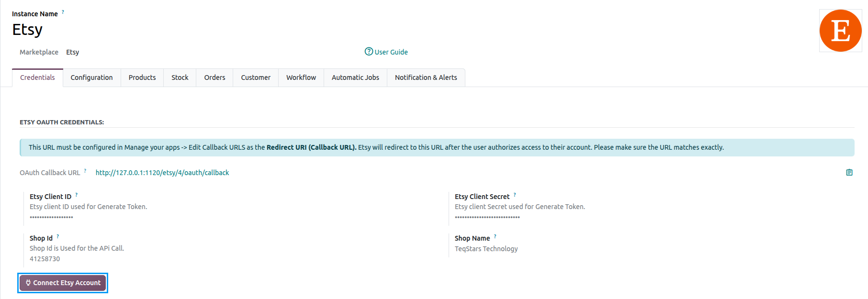868x299 pixels.
Task: Show the Notification & Alerts tab
Action: (x=426, y=78)
